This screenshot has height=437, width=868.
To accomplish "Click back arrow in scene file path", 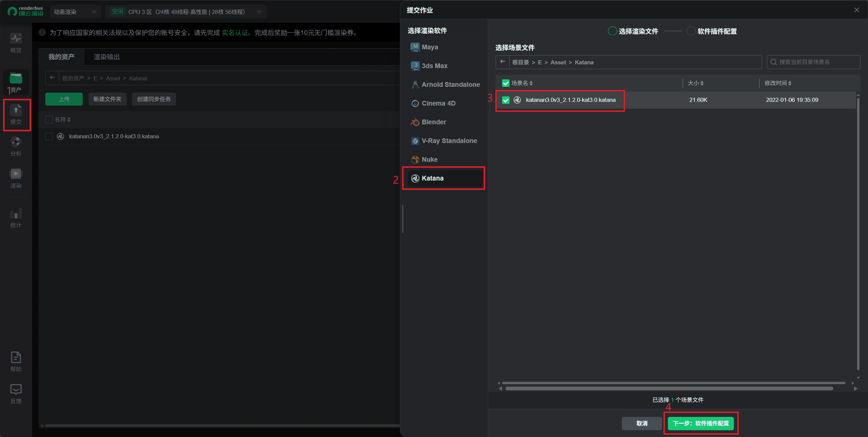I will pyautogui.click(x=502, y=62).
